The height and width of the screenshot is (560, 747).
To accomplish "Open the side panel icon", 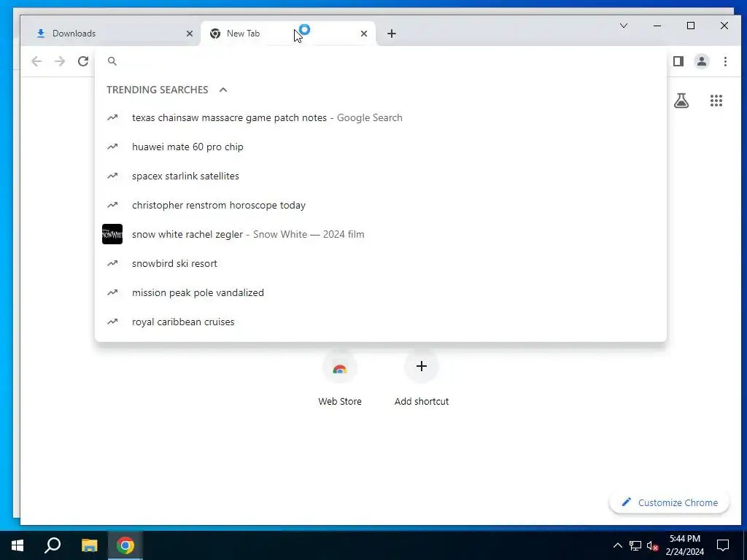I will [x=678, y=61].
